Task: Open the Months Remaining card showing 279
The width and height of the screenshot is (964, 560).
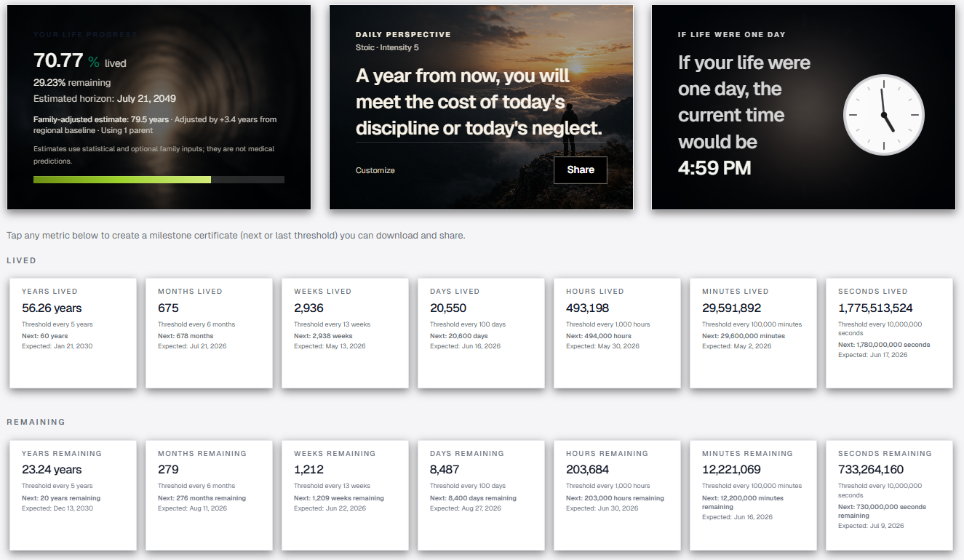Action: pos(209,495)
